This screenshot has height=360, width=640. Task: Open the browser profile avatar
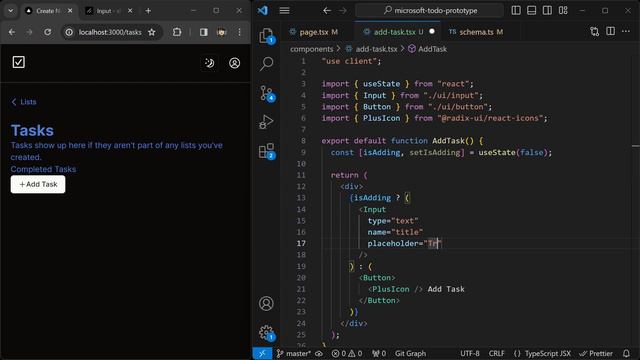coord(221,32)
